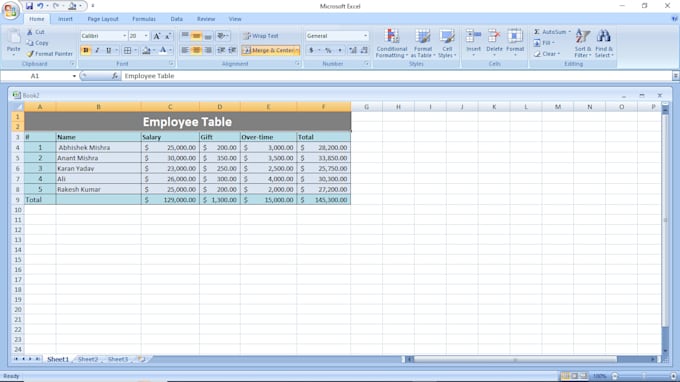Toggle Italic formatting
The image size is (680, 382).
pos(97,51)
